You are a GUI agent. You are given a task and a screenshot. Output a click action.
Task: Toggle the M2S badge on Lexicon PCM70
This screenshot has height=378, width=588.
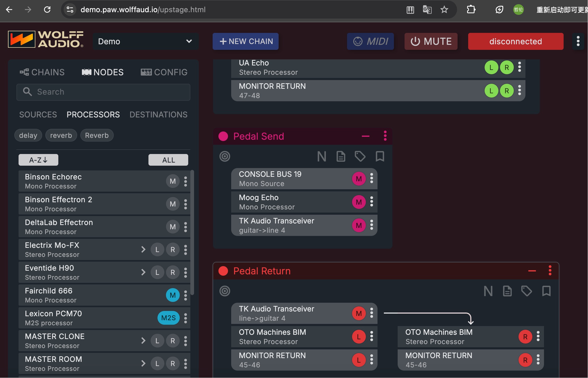(x=168, y=318)
